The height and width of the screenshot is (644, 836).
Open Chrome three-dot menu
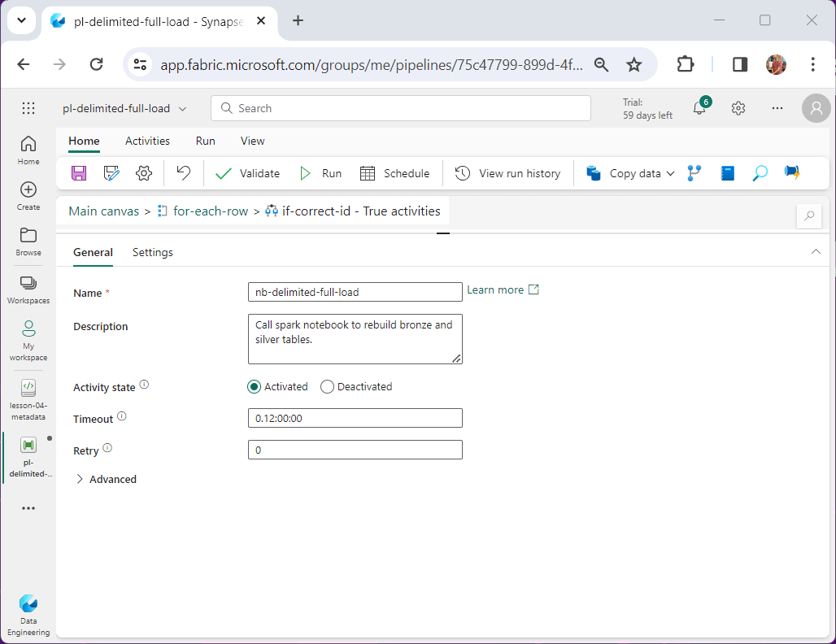coord(812,64)
